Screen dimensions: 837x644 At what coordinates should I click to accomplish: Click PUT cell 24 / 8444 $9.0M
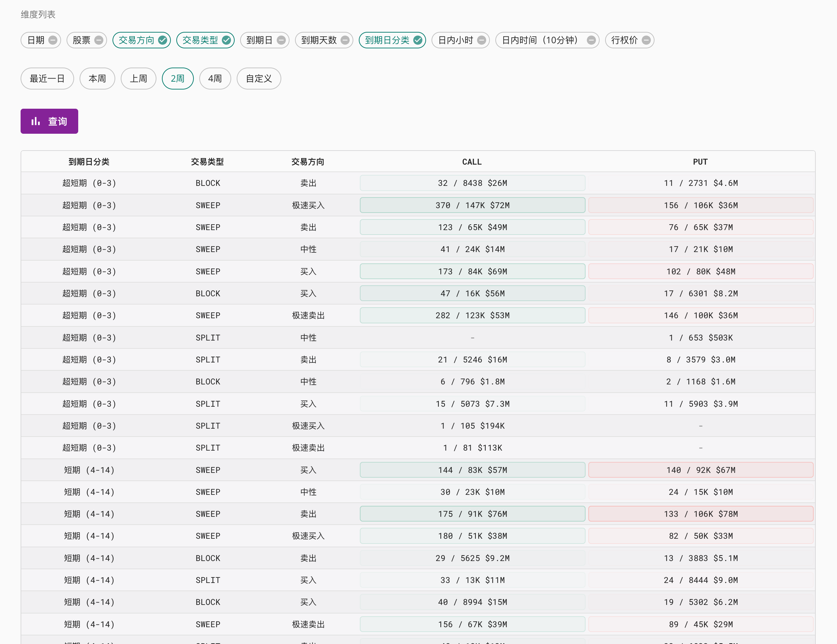(701, 580)
